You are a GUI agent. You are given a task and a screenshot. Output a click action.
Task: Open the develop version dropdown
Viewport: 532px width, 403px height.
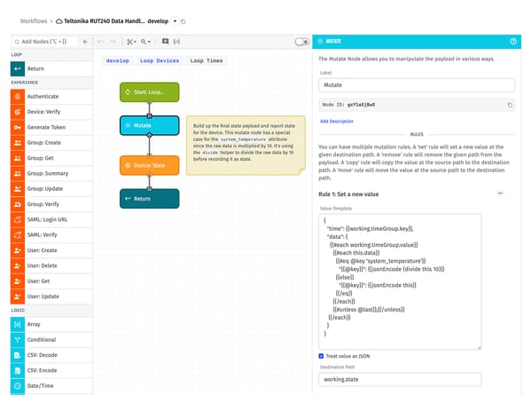(175, 20)
